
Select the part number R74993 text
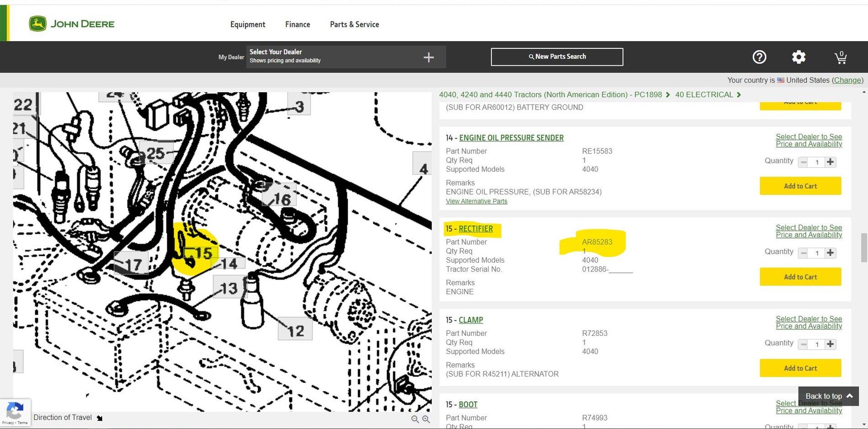pyautogui.click(x=595, y=418)
